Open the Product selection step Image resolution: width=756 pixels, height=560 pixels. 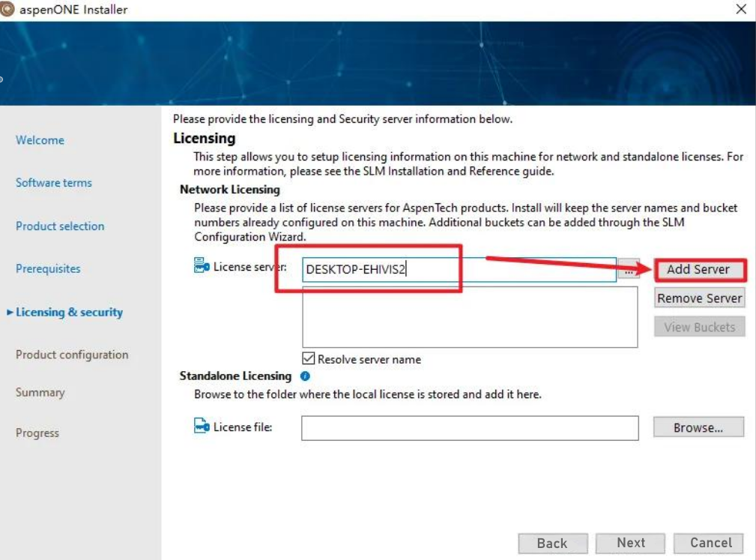pyautogui.click(x=60, y=226)
